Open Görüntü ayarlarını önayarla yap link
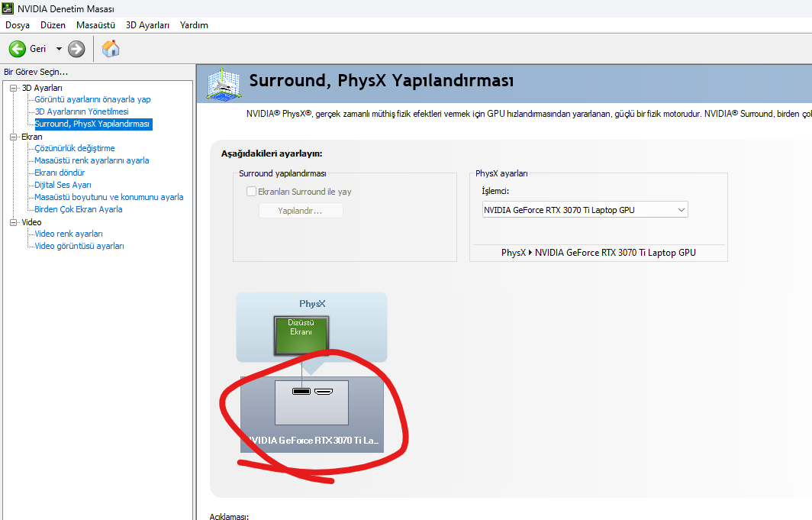Screen dimensions: 812x520 tap(92, 99)
